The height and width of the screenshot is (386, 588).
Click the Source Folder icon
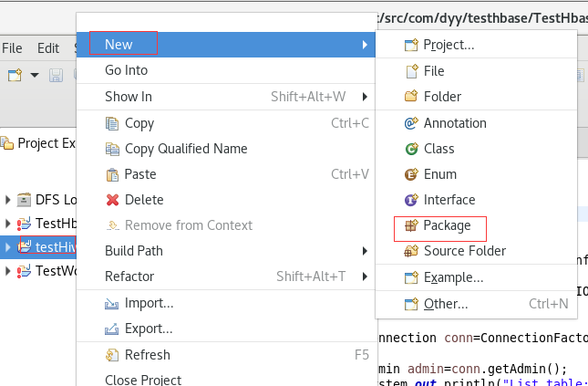(x=409, y=251)
